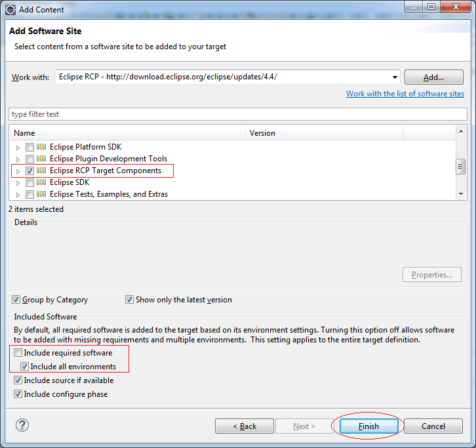
Task: Click the Finish button
Action: pos(369,426)
